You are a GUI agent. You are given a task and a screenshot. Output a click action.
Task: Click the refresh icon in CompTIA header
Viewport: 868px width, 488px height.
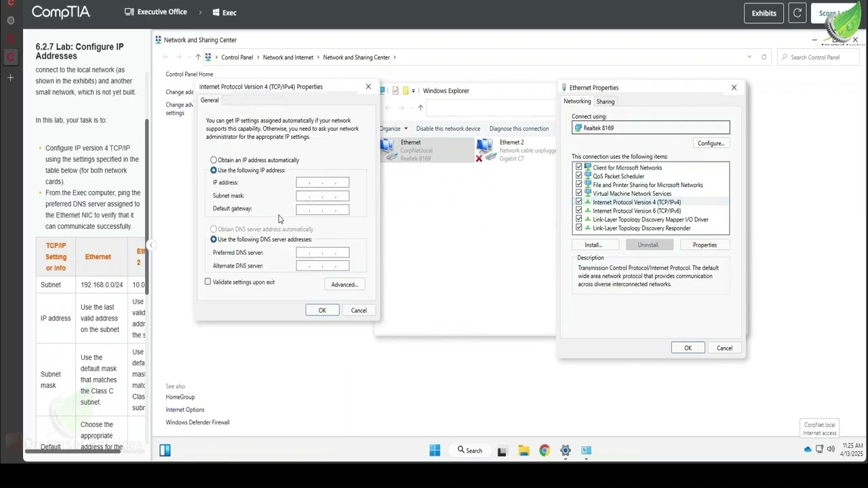pos(797,13)
